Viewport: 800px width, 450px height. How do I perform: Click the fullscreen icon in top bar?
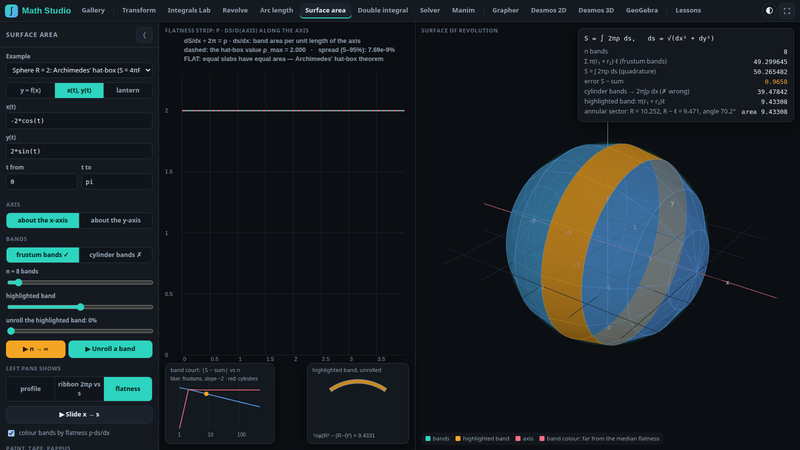point(787,10)
